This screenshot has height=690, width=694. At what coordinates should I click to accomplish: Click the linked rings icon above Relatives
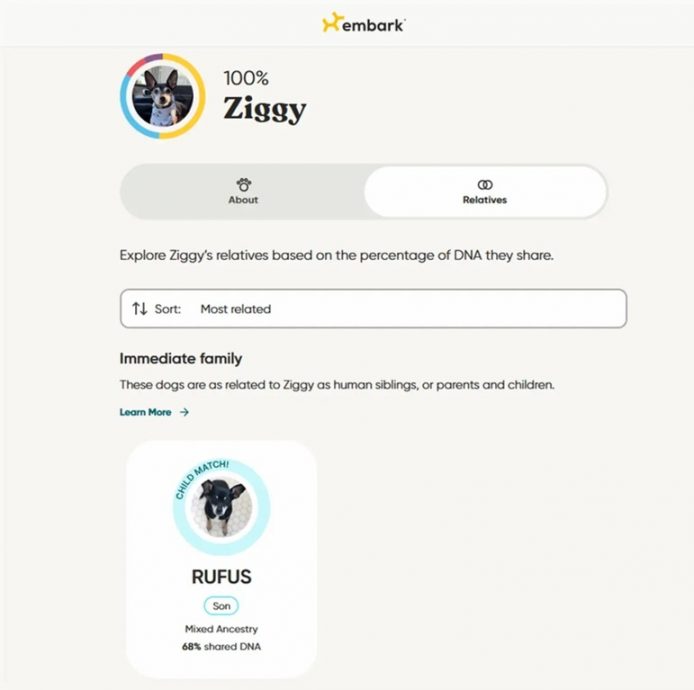(x=485, y=184)
